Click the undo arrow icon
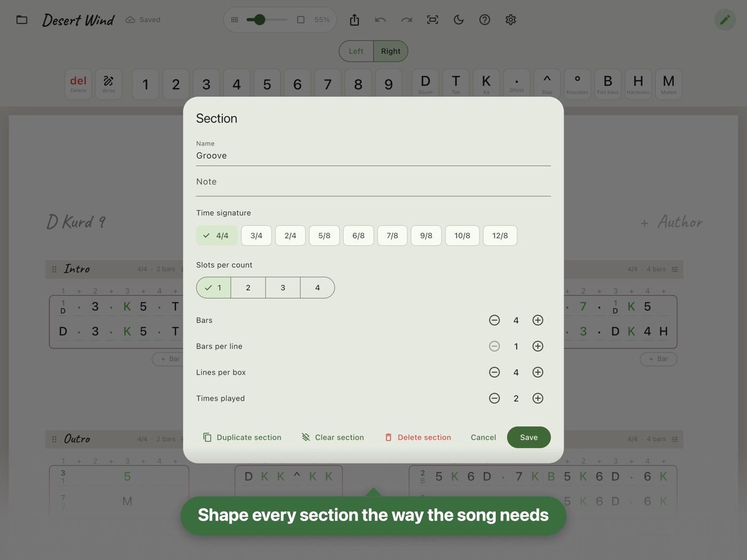 pos(380,20)
